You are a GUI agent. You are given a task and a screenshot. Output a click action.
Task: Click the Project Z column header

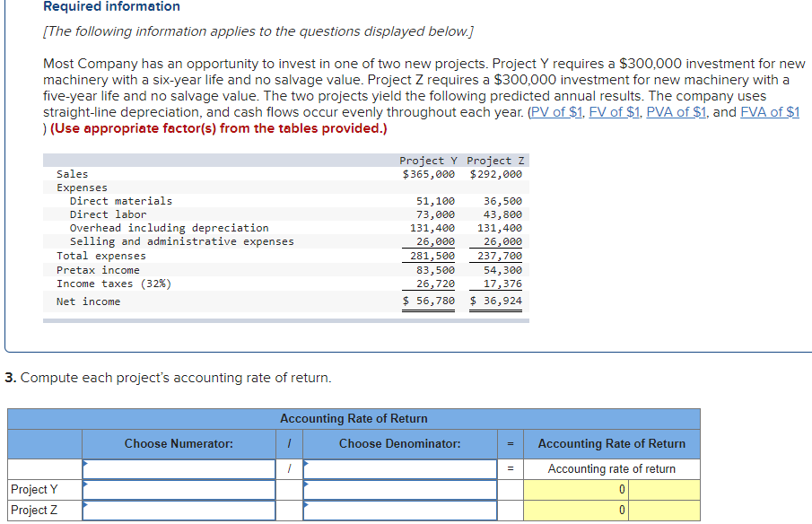pyautogui.click(x=495, y=161)
